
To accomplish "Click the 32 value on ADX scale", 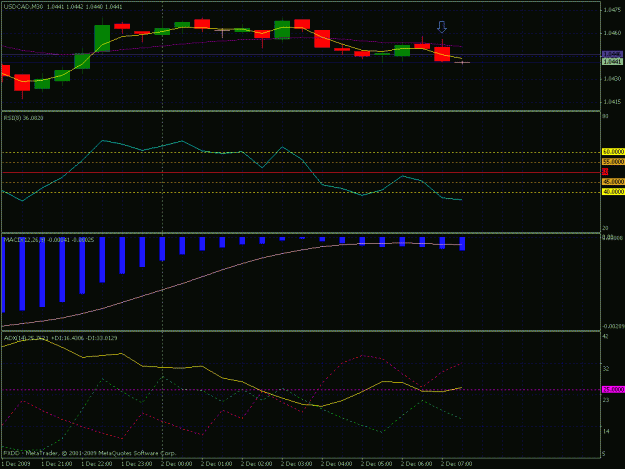I will coord(605,369).
